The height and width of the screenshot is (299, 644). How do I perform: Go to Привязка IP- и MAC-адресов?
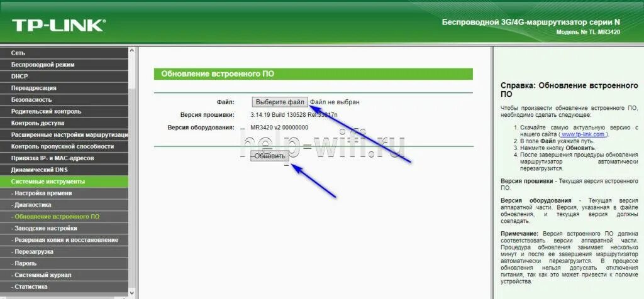point(64,158)
